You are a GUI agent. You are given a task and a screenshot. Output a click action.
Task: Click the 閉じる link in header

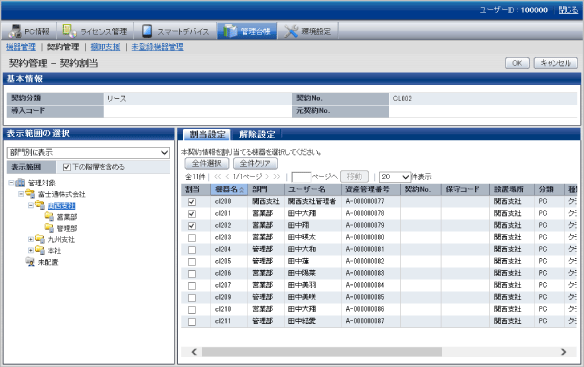(568, 10)
